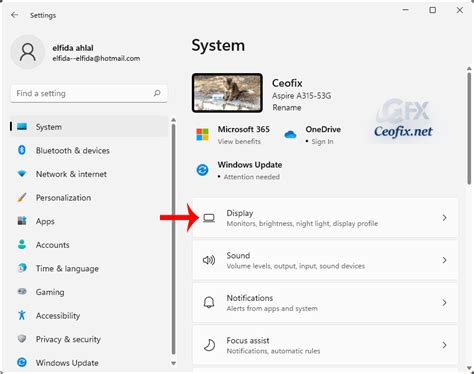
Task: Click the OneDrive cloud icon
Action: coord(290,135)
